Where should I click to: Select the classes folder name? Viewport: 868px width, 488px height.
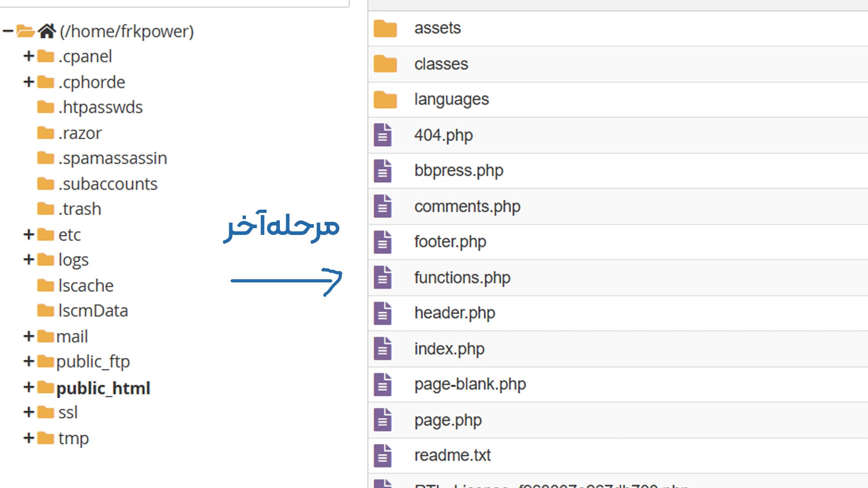pos(441,64)
